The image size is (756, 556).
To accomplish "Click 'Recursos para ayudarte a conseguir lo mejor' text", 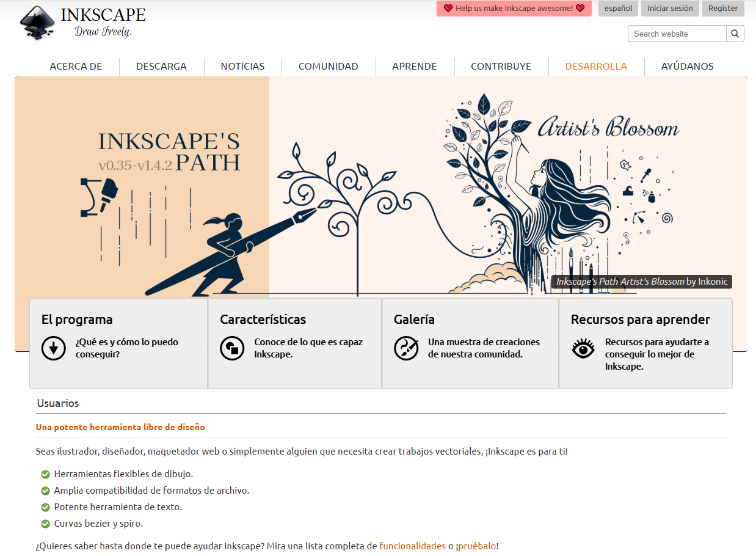I will (x=657, y=354).
